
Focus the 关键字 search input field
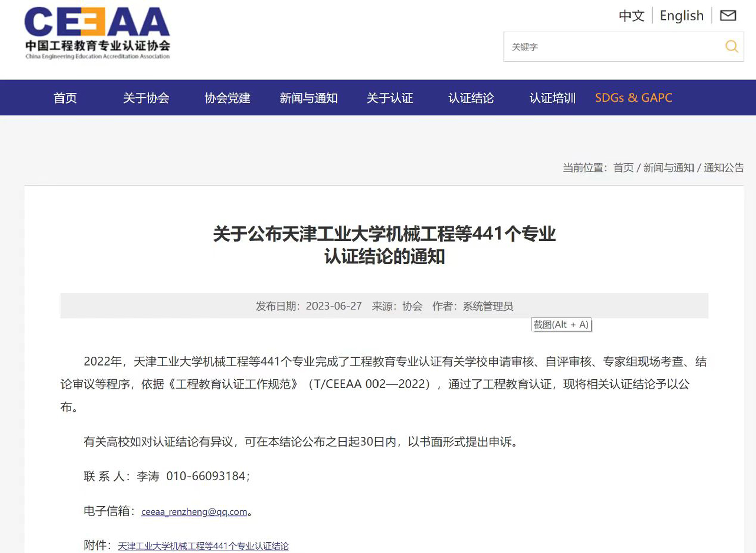tap(612, 47)
